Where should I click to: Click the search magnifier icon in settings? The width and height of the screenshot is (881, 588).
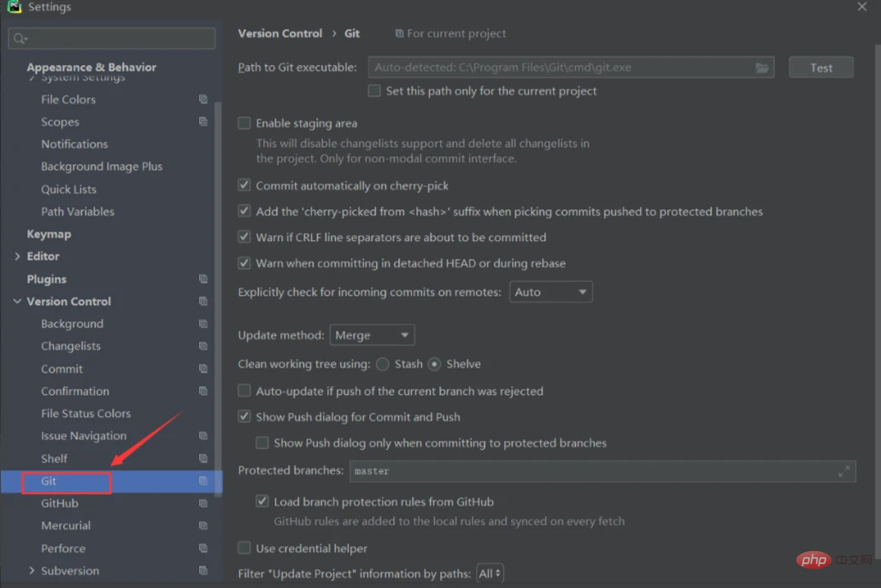coord(20,38)
